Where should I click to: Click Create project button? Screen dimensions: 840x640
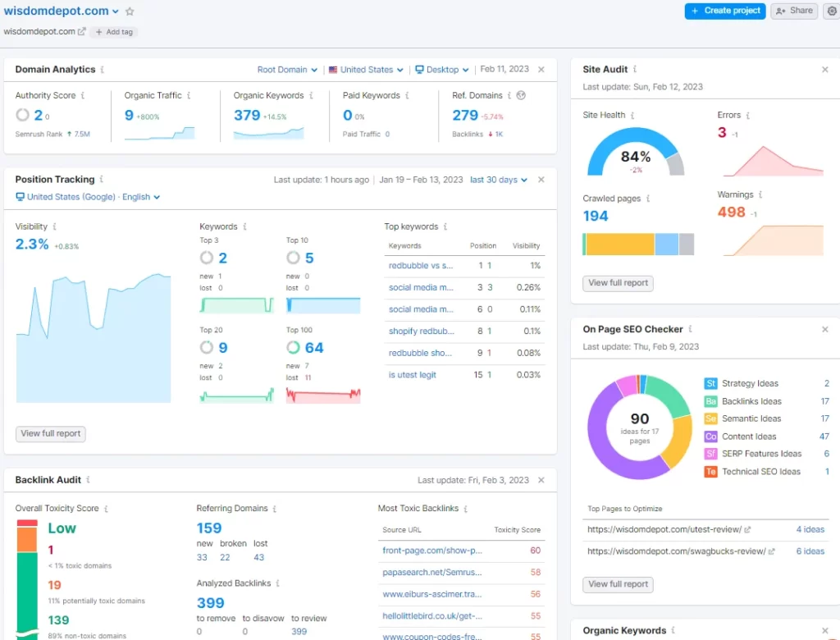point(725,11)
